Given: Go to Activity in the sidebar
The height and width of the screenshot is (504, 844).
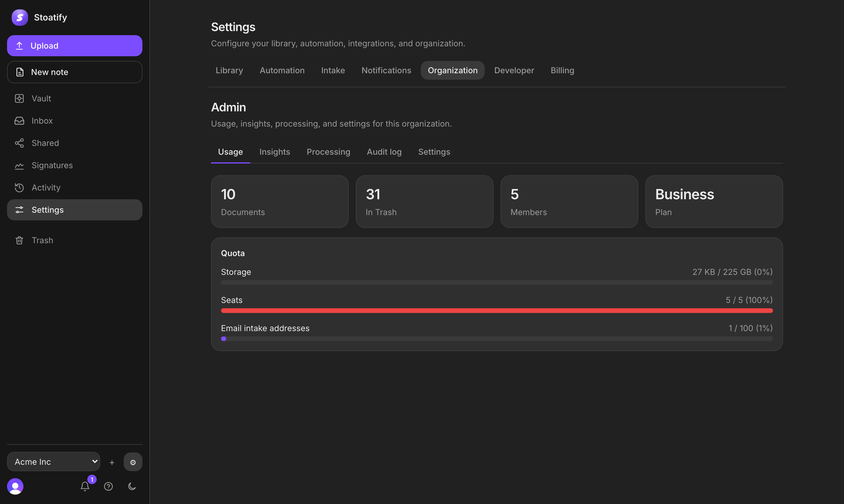Looking at the screenshot, I should (74, 188).
